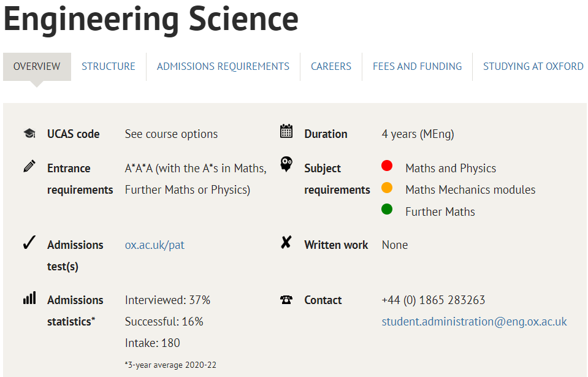Click the bar chart icon for Admissions statistics

click(x=29, y=298)
